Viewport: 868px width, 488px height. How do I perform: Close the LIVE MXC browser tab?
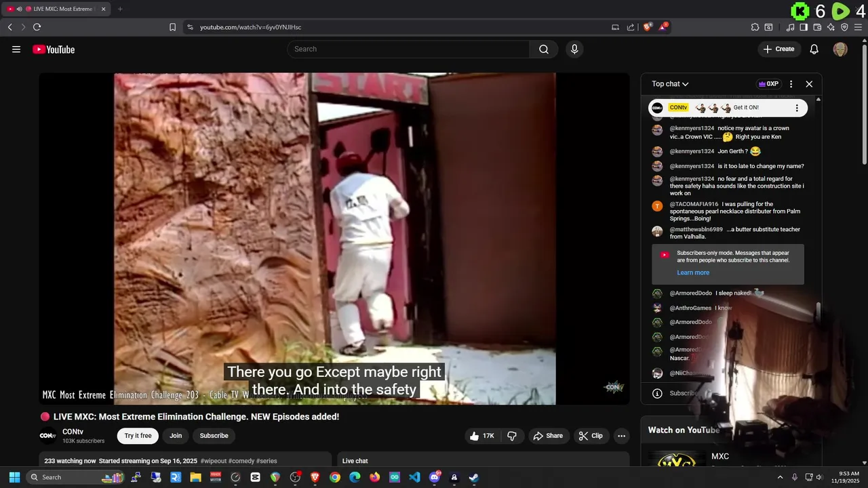tap(104, 9)
